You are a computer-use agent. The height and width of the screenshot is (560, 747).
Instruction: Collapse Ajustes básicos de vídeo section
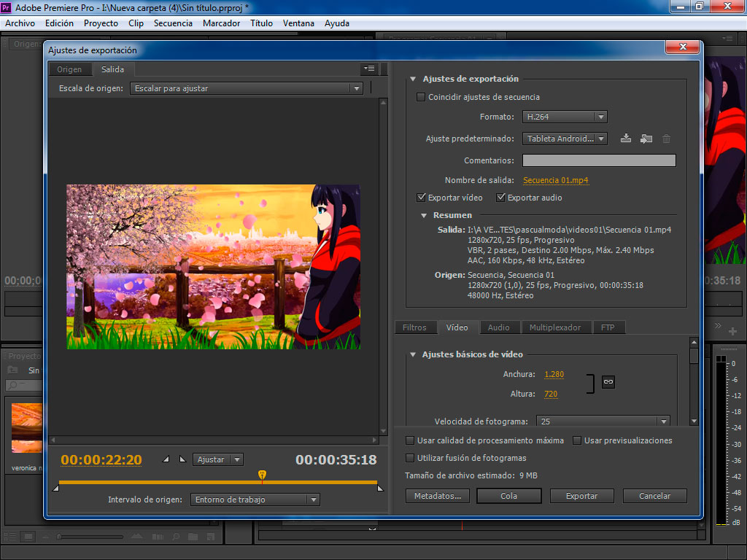(x=413, y=355)
